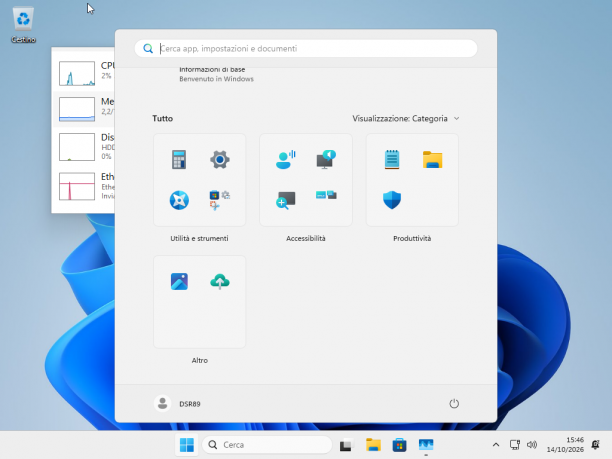Open the network tray icon
This screenshot has width=612, height=459.
(x=515, y=445)
